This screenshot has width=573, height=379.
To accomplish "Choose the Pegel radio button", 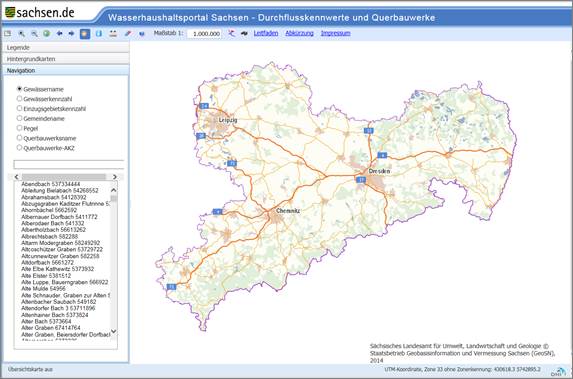I will 19,128.
